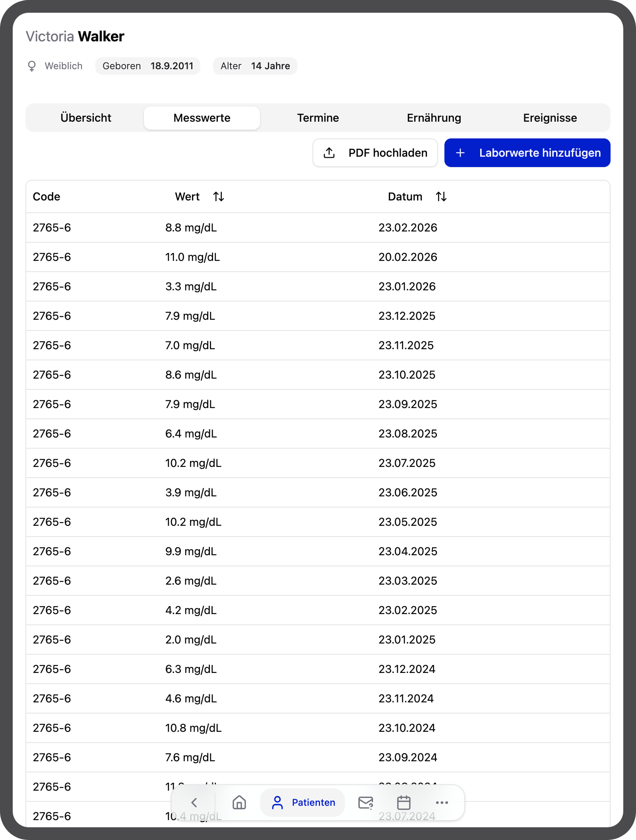636x840 pixels.
Task: Open the Ereignisse tab
Action: [550, 118]
